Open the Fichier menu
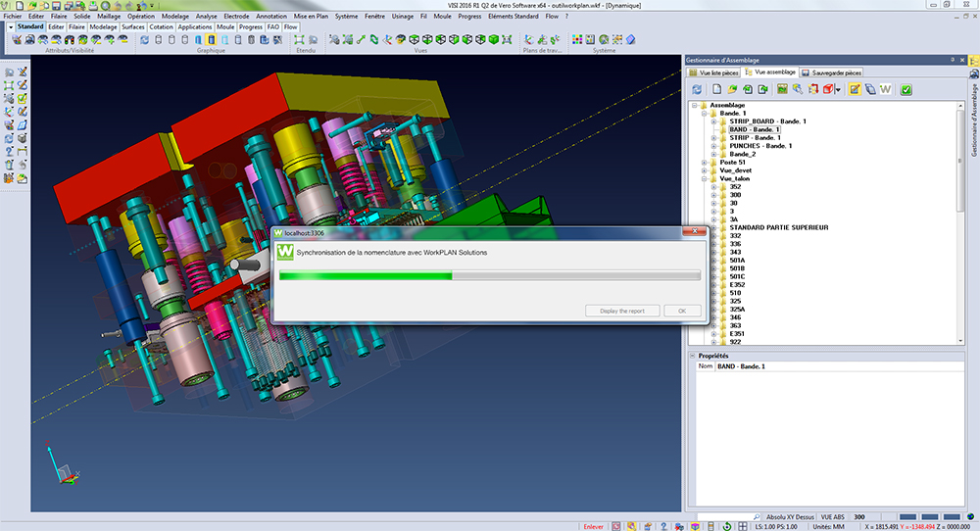This screenshot has width=980, height=531. click(x=13, y=17)
